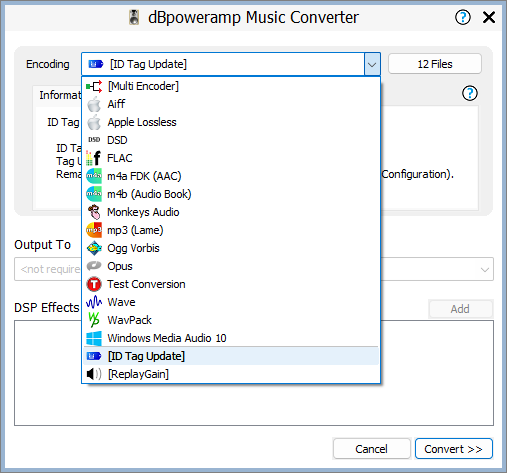Pick Ogg Vorbis encoding
The width and height of the screenshot is (507, 473).
tap(231, 248)
